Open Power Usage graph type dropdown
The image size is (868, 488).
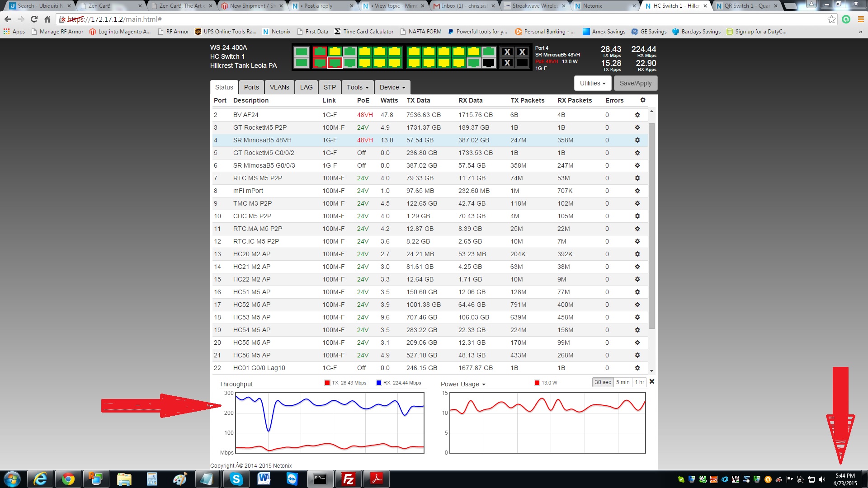click(x=463, y=384)
